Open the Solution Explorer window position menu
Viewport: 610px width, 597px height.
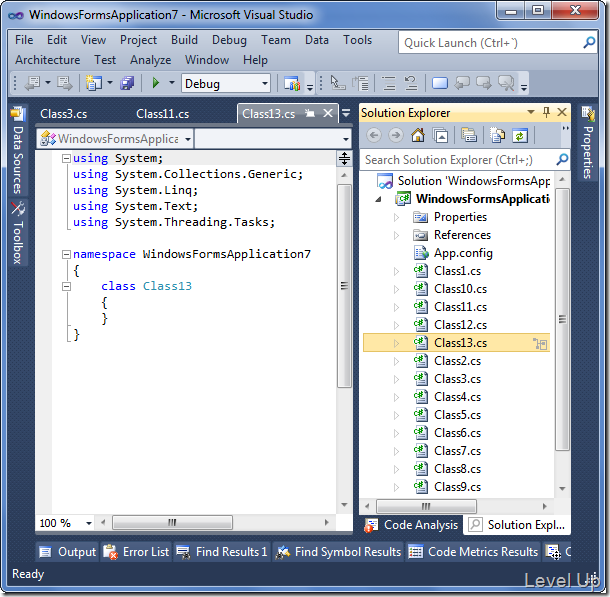point(531,112)
